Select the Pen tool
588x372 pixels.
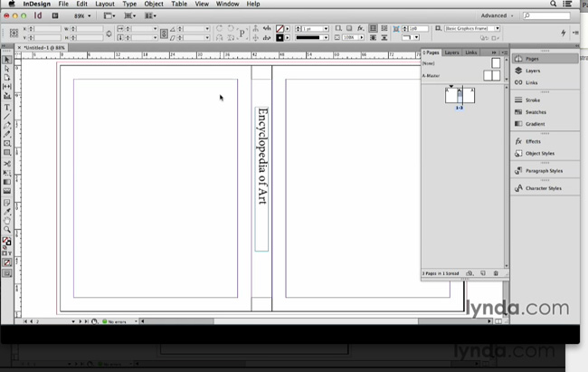click(7, 126)
